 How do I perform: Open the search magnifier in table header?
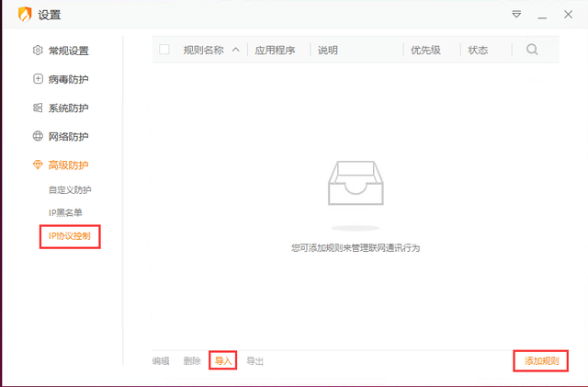click(532, 50)
